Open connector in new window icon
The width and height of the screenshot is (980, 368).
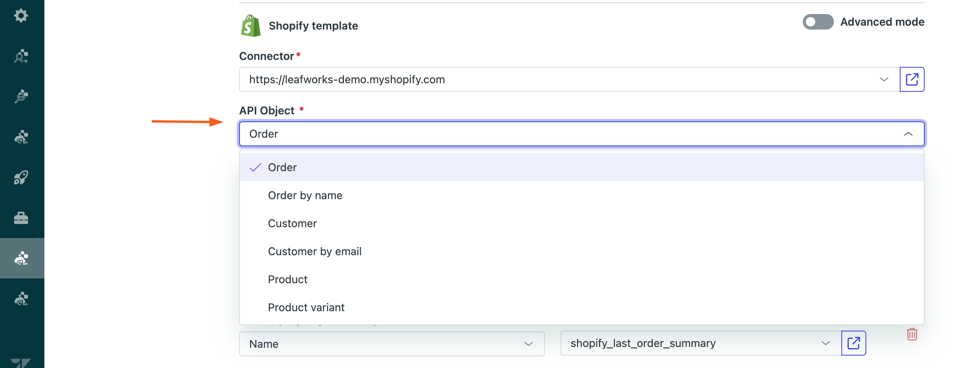(912, 79)
